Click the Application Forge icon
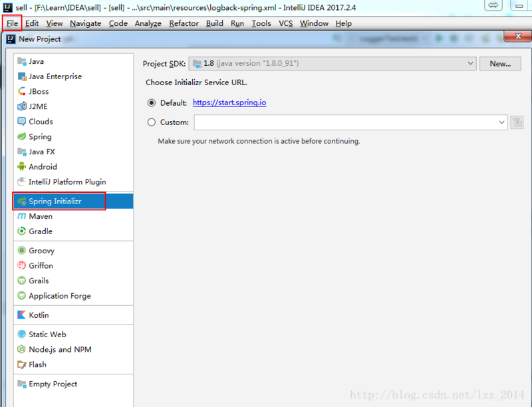 [x=22, y=296]
